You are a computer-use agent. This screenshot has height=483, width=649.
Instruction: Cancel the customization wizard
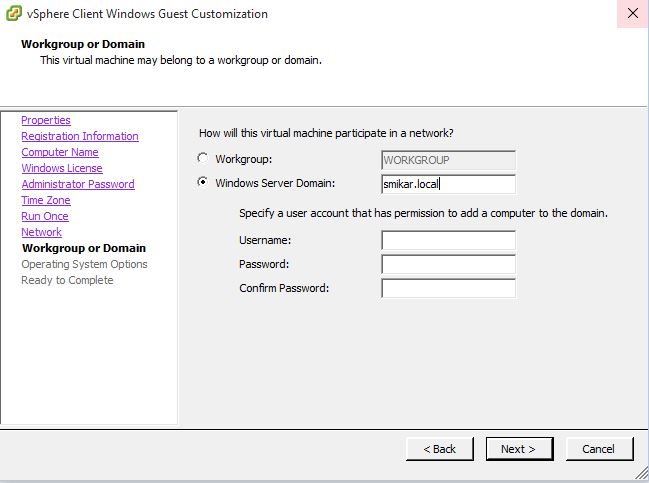[x=600, y=449]
